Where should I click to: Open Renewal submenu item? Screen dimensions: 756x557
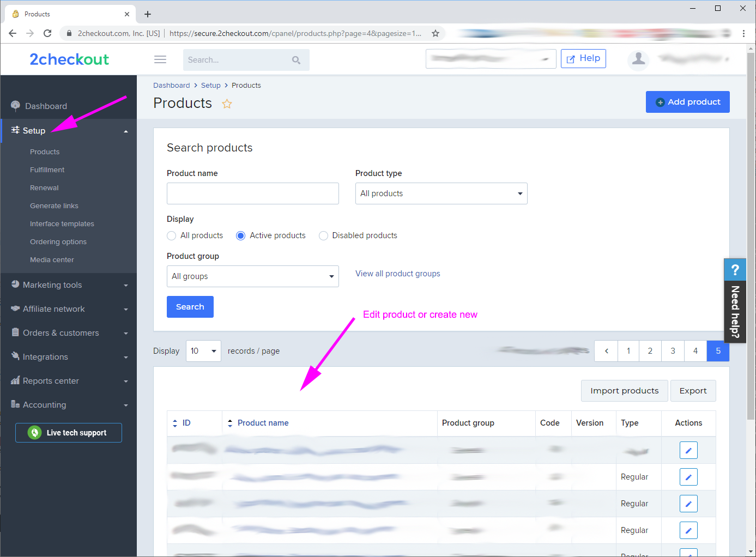44,187
